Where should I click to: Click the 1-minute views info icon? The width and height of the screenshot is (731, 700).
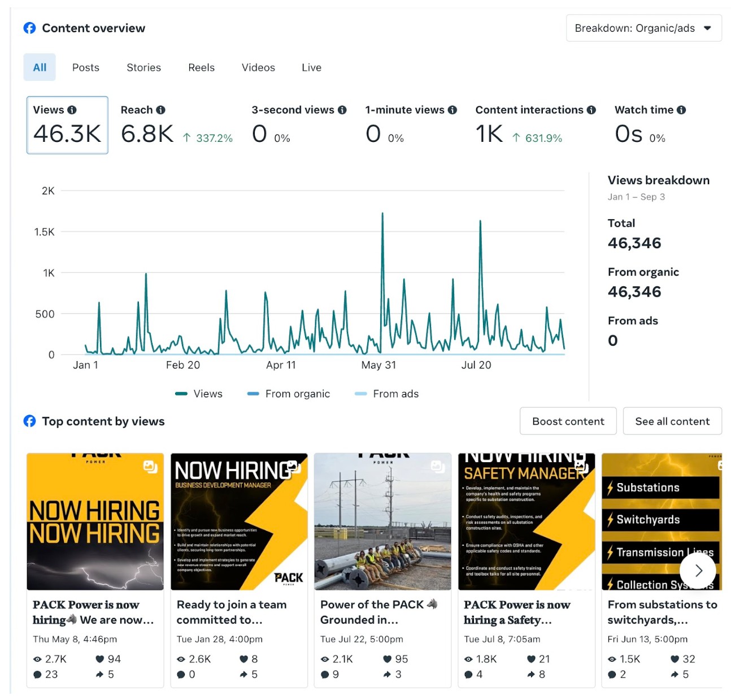[452, 110]
